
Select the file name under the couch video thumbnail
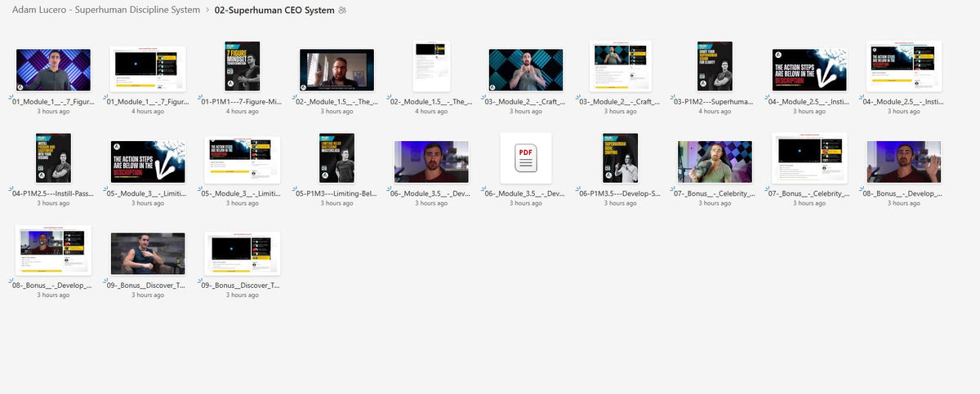point(148,286)
